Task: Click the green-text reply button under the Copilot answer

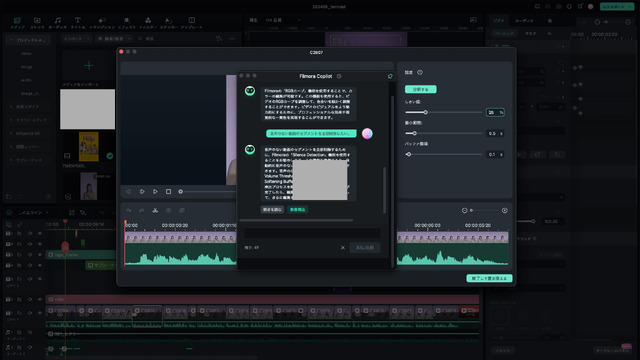Action: pos(298,209)
